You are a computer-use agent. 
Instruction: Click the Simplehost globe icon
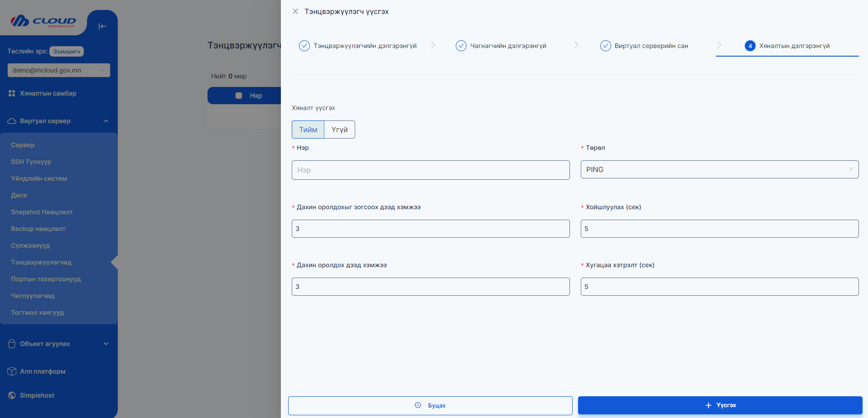coord(12,395)
